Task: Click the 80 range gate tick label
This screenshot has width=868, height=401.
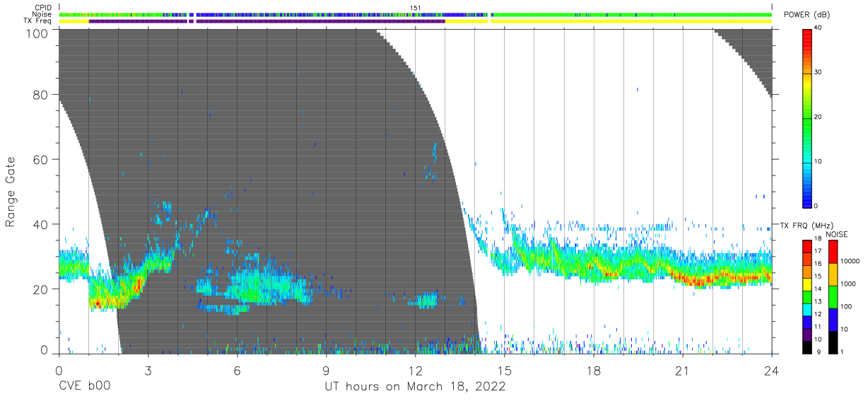Action: (38, 94)
